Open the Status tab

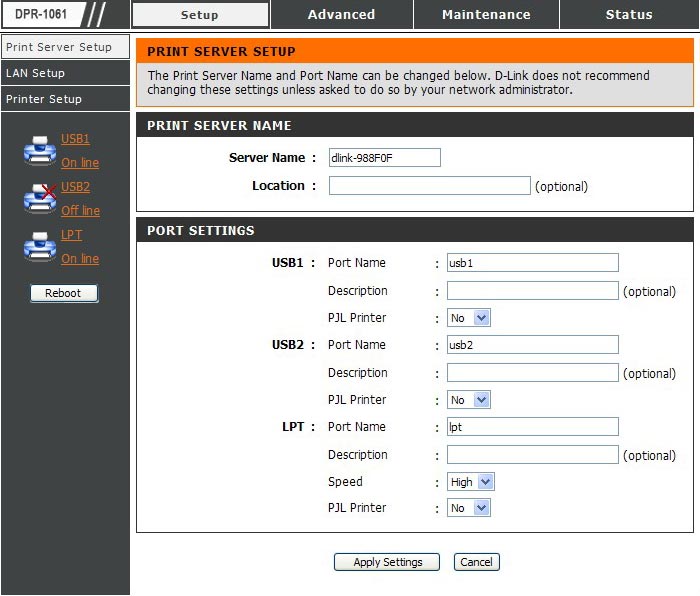(629, 15)
